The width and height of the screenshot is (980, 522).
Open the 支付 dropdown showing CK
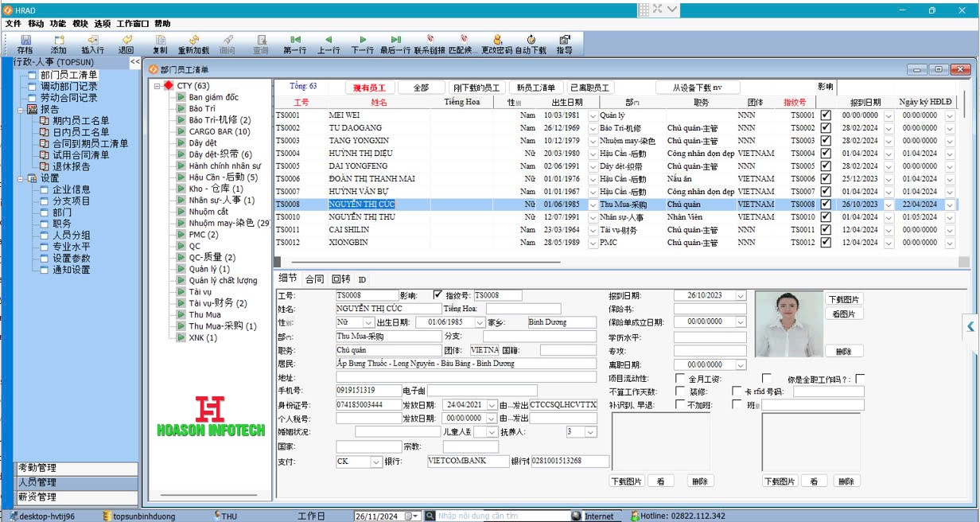click(x=376, y=462)
